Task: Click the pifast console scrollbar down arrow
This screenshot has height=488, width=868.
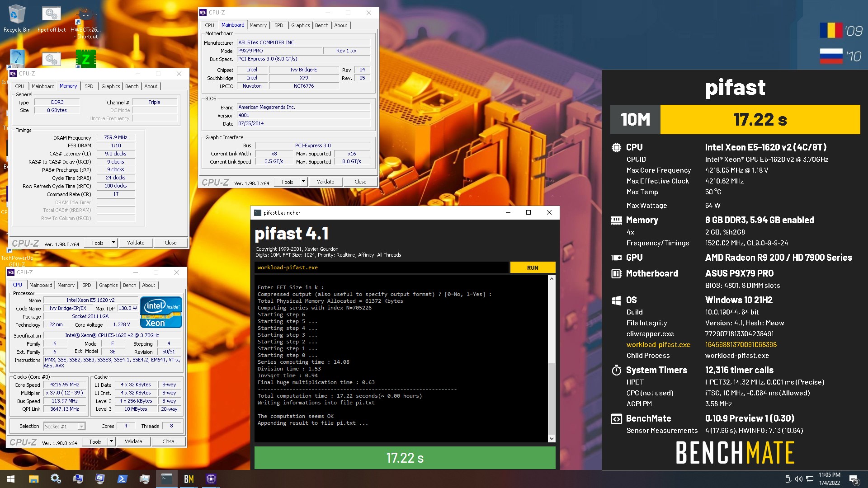Action: point(552,439)
